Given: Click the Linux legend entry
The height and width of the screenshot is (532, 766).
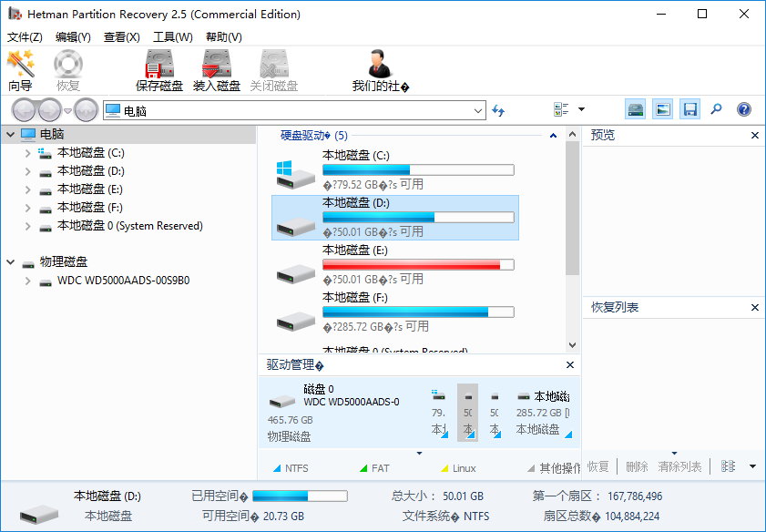Looking at the screenshot, I should point(458,468).
